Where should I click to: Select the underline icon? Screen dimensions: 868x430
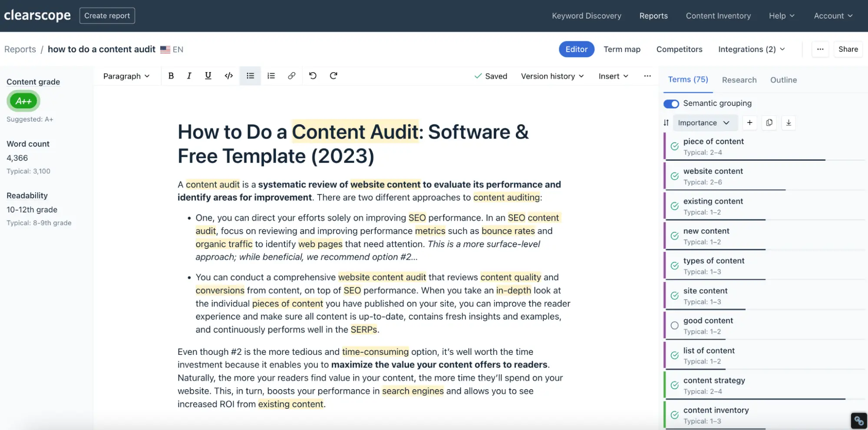tap(208, 76)
